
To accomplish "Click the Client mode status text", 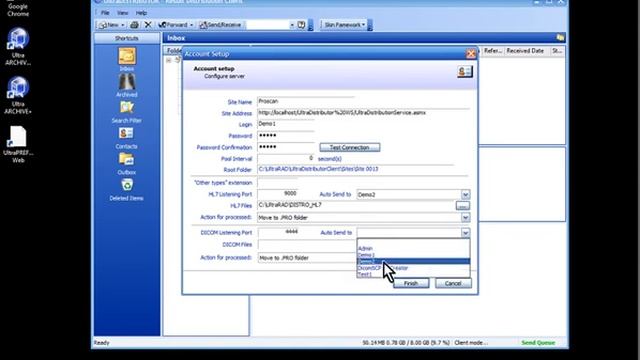I will tap(471, 343).
